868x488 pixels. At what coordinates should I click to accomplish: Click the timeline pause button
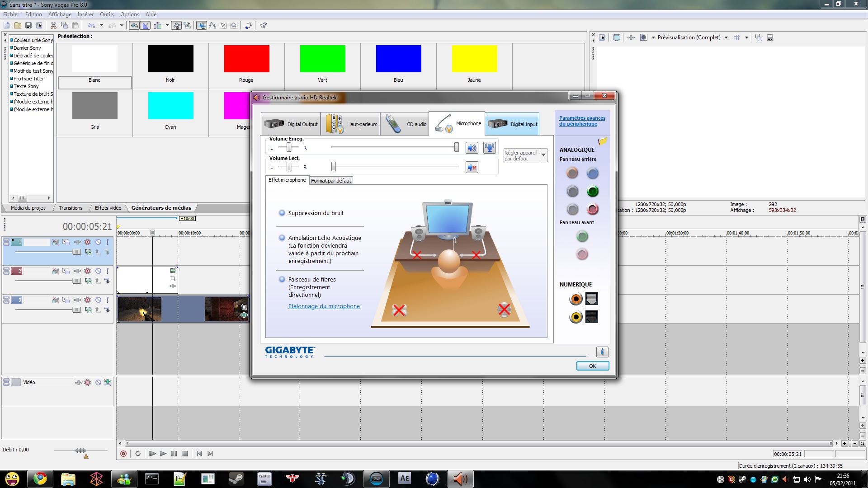pyautogui.click(x=174, y=454)
